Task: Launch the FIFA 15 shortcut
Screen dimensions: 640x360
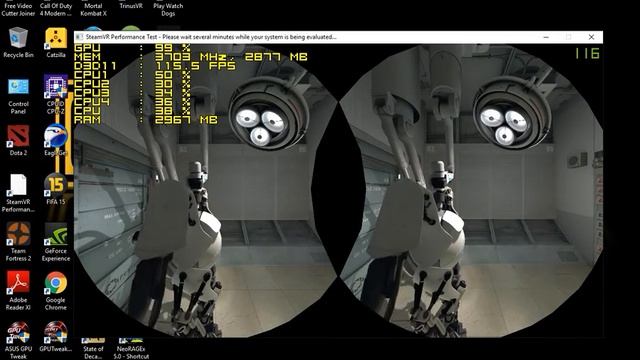Action: 56,189
